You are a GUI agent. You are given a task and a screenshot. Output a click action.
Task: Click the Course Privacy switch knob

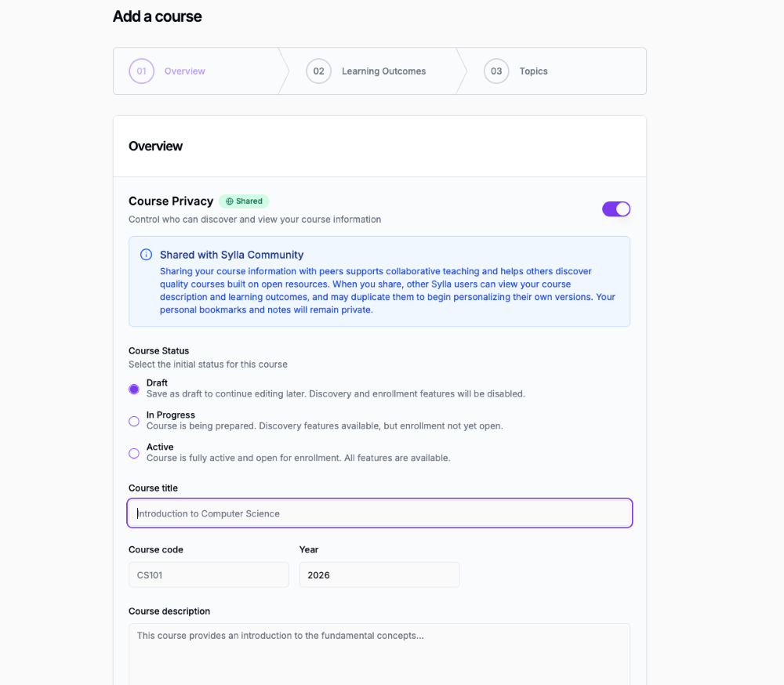(x=622, y=208)
